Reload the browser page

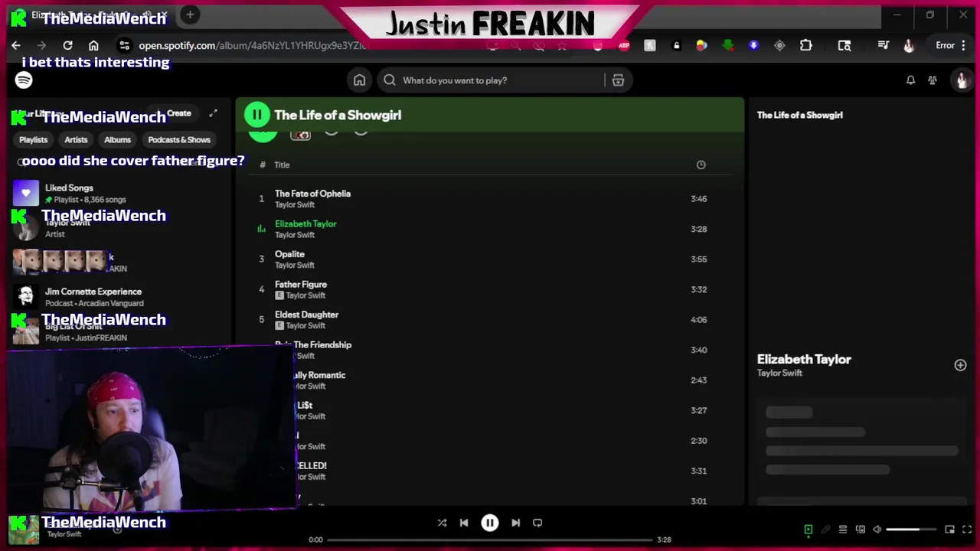67,45
